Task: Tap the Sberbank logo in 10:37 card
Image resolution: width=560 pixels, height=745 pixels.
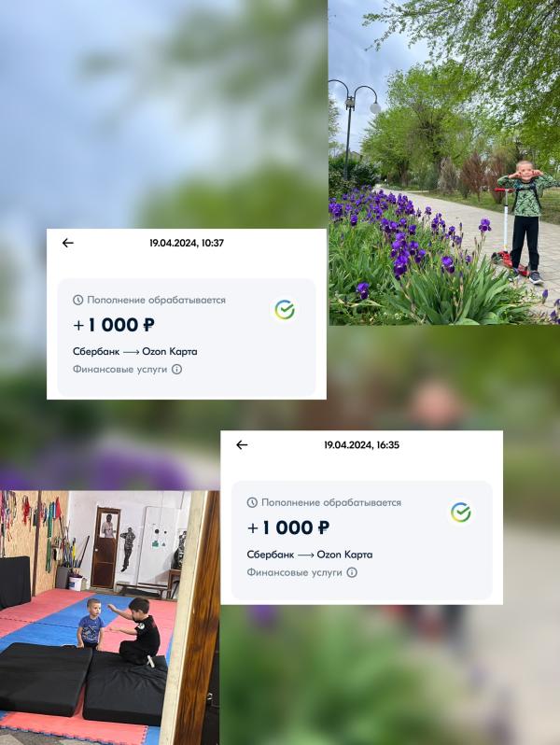Action: pos(285,310)
